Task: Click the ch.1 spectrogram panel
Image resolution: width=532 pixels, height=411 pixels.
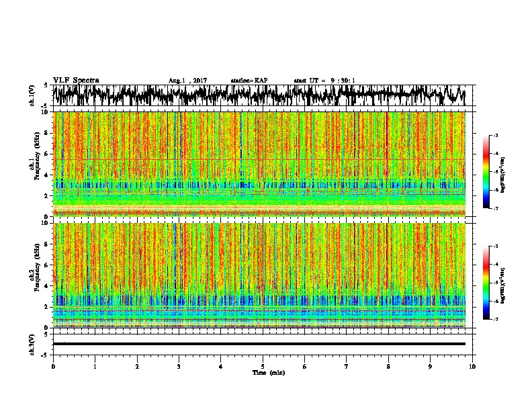Action: 259,164
